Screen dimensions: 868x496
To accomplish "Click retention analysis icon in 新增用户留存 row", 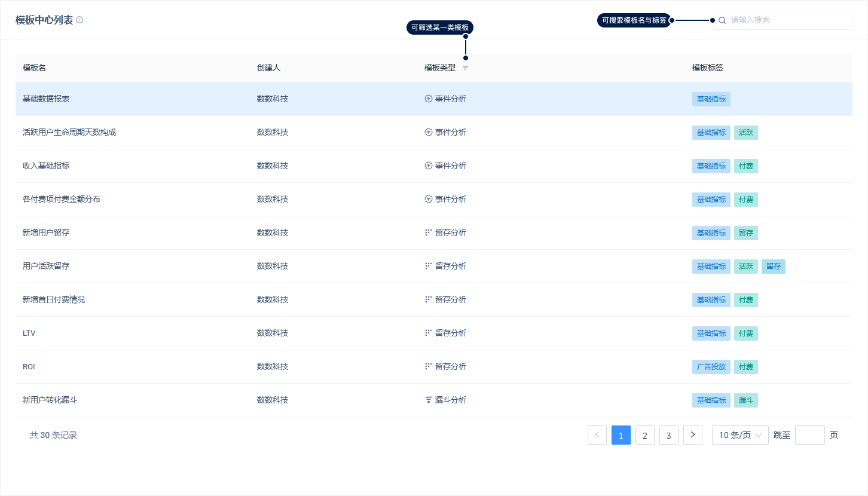I will coord(428,232).
